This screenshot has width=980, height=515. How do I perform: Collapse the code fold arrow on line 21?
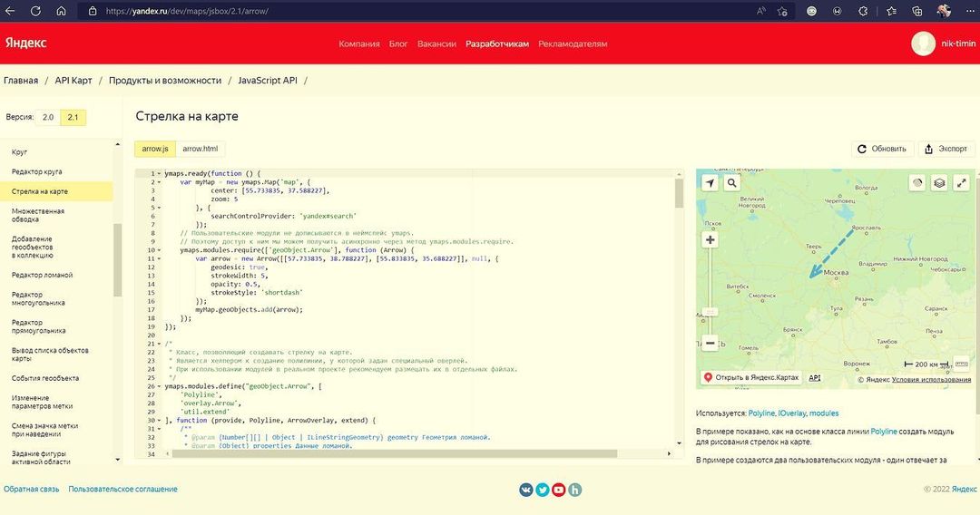coord(159,344)
